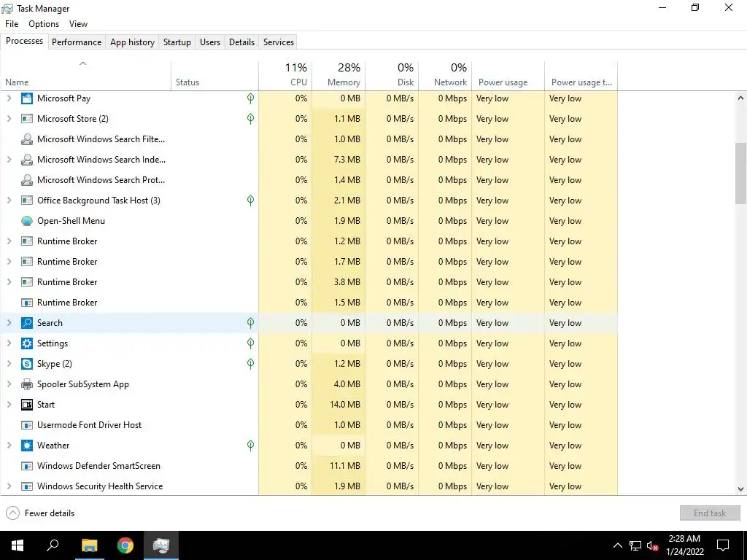The image size is (747, 560).
Task: Select the first Runtime Broker 1.2 MB memory cell
Action: point(338,241)
